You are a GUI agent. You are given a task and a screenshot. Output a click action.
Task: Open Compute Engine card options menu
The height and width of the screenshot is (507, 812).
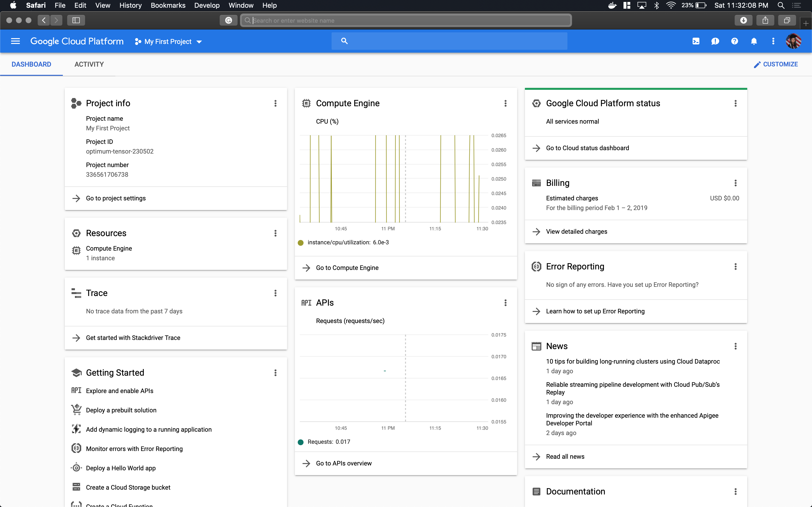[x=505, y=103]
